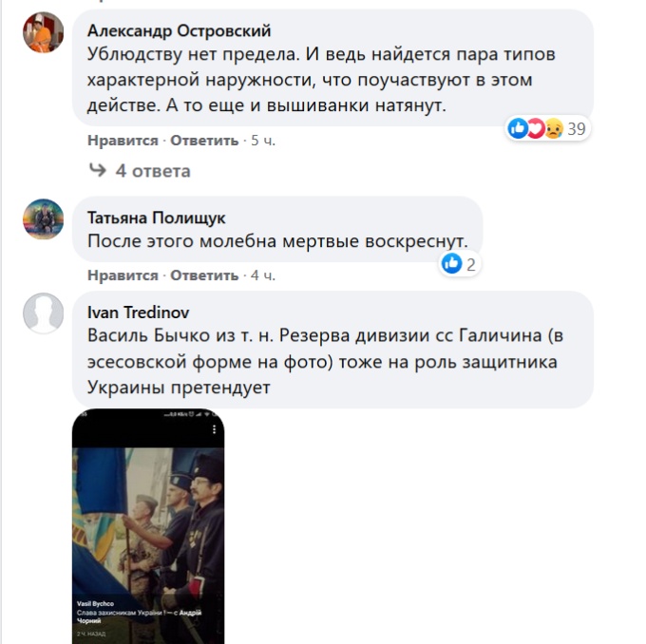Reply to Александр Островский's comment via Ответить
This screenshot has height=644, width=646.
tap(204, 141)
